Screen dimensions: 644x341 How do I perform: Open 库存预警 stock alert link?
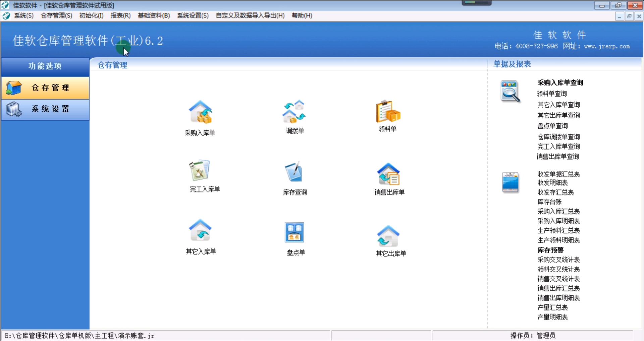pyautogui.click(x=550, y=250)
